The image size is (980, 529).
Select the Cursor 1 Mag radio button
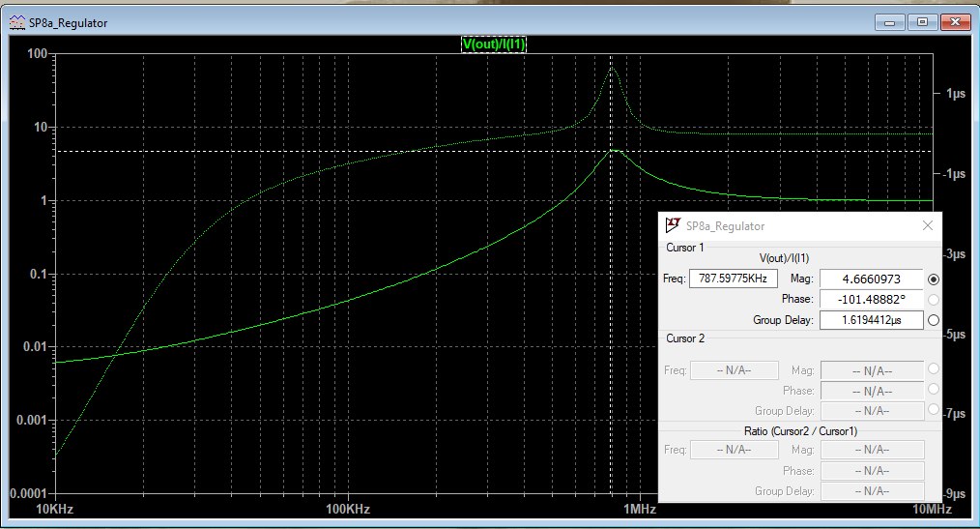pos(933,279)
